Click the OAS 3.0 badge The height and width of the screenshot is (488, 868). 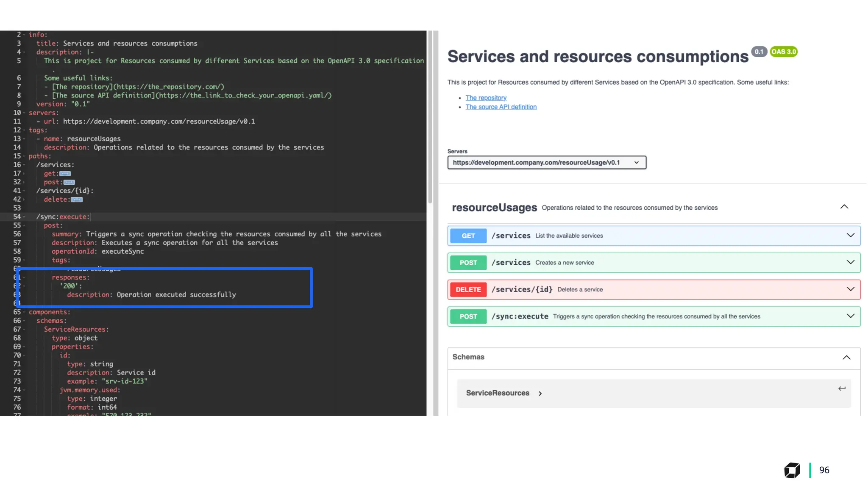click(783, 52)
